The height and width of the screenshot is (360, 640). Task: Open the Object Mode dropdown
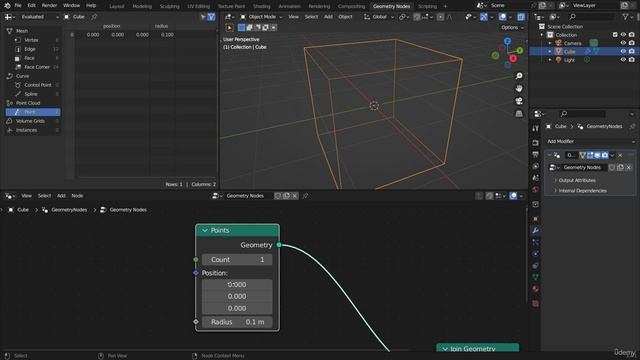(261, 17)
